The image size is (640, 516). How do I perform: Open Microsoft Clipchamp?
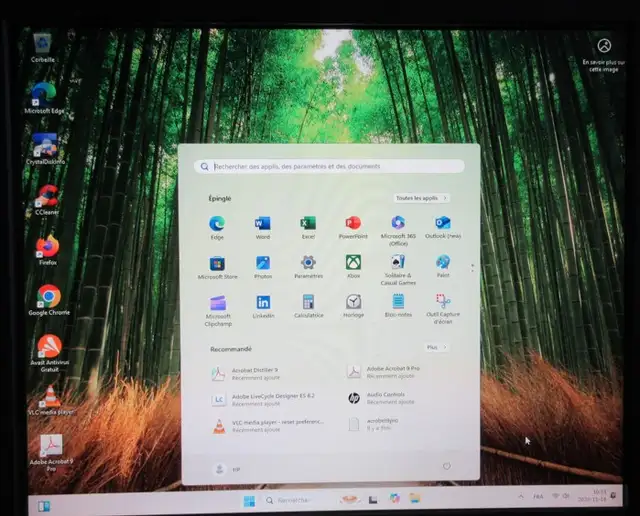218,311
